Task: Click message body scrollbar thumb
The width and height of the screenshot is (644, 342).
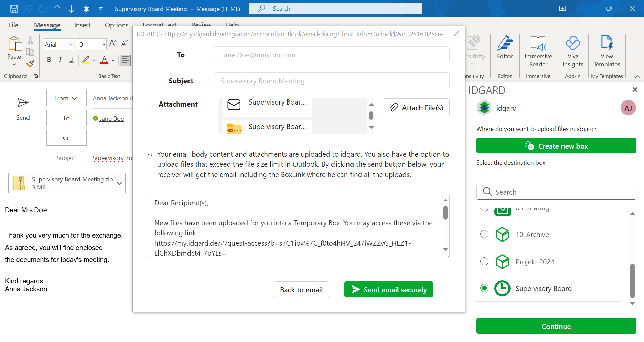Action: click(x=445, y=212)
